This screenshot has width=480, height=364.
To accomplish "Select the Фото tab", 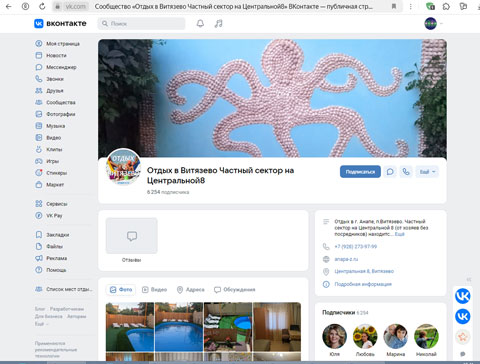I will [121, 290].
